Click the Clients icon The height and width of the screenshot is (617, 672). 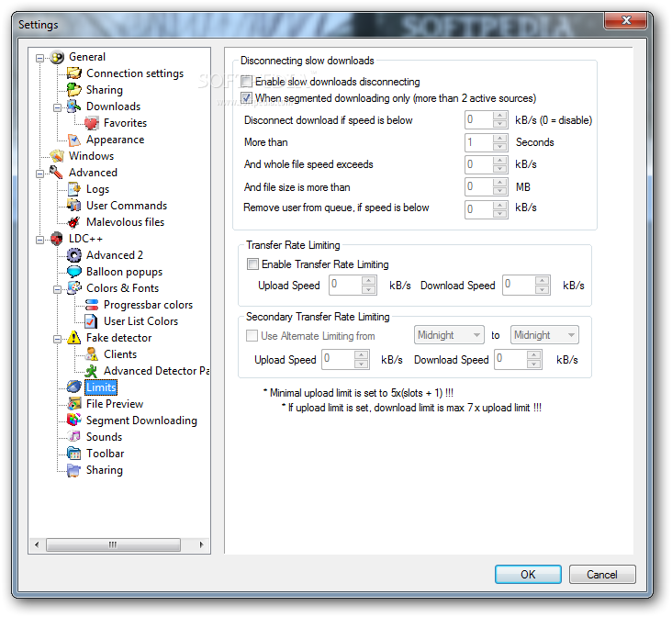click(91, 354)
